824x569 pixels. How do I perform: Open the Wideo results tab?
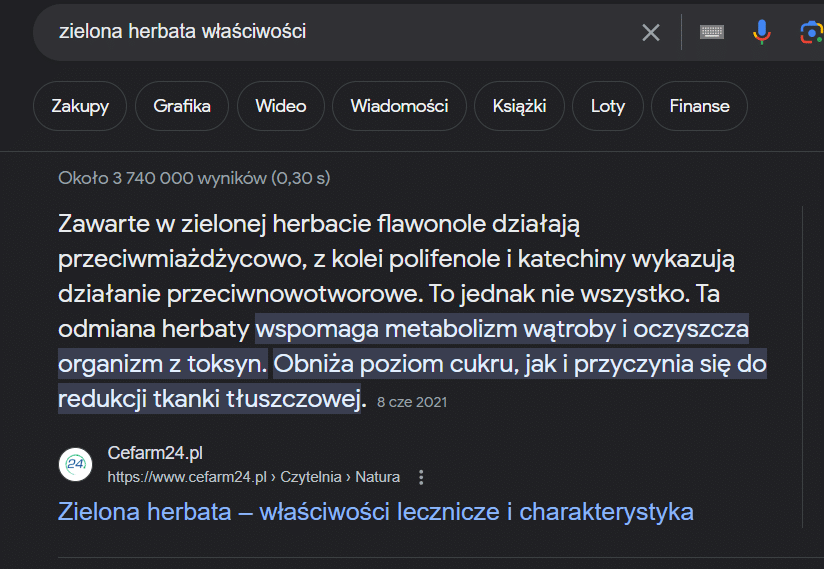[x=281, y=106]
